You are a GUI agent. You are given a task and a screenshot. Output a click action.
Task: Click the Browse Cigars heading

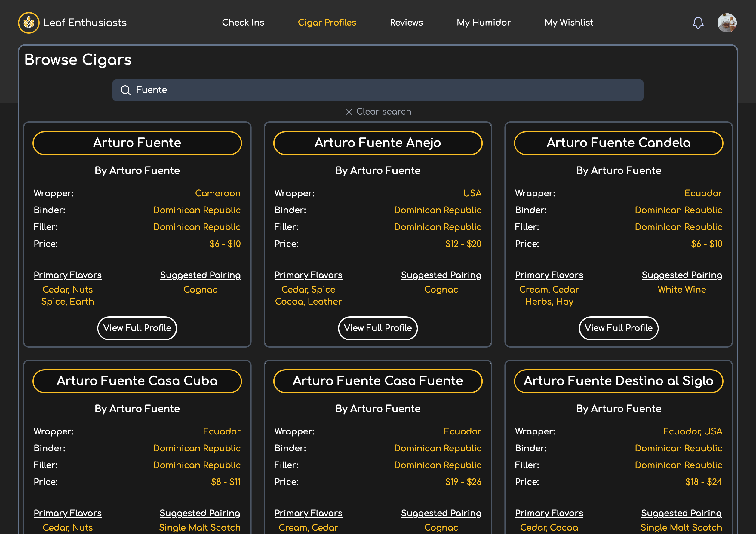point(78,60)
